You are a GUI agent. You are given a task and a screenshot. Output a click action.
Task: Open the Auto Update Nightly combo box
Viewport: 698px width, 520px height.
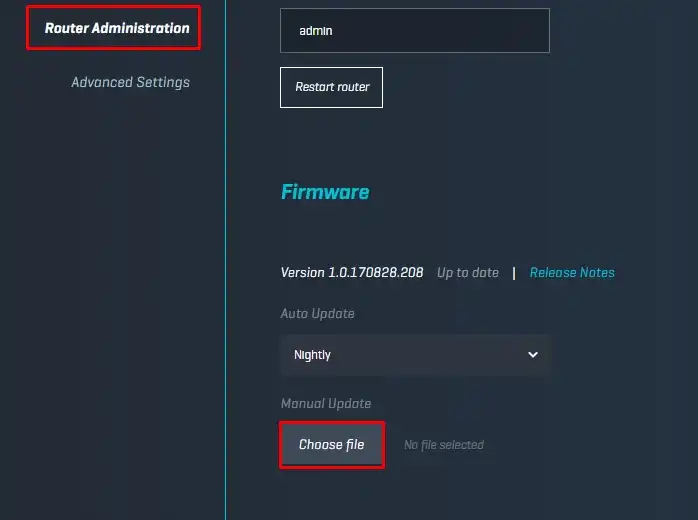coord(414,355)
